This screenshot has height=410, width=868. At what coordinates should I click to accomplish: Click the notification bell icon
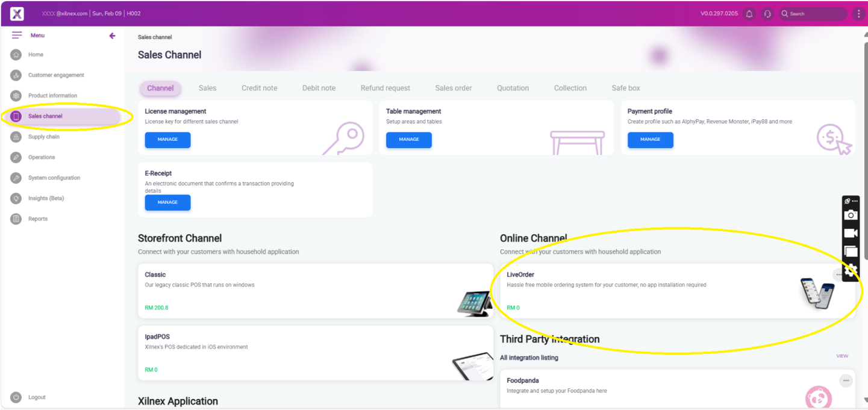749,13
